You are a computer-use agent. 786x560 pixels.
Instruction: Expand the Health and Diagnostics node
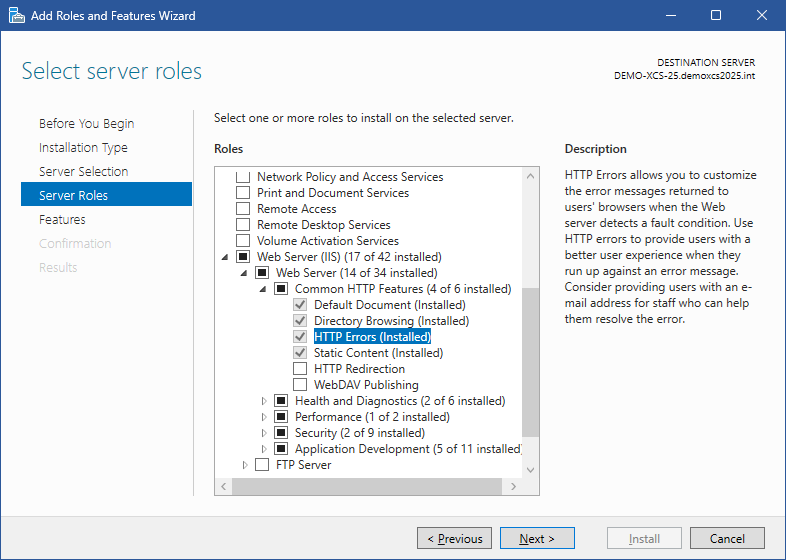click(x=264, y=401)
